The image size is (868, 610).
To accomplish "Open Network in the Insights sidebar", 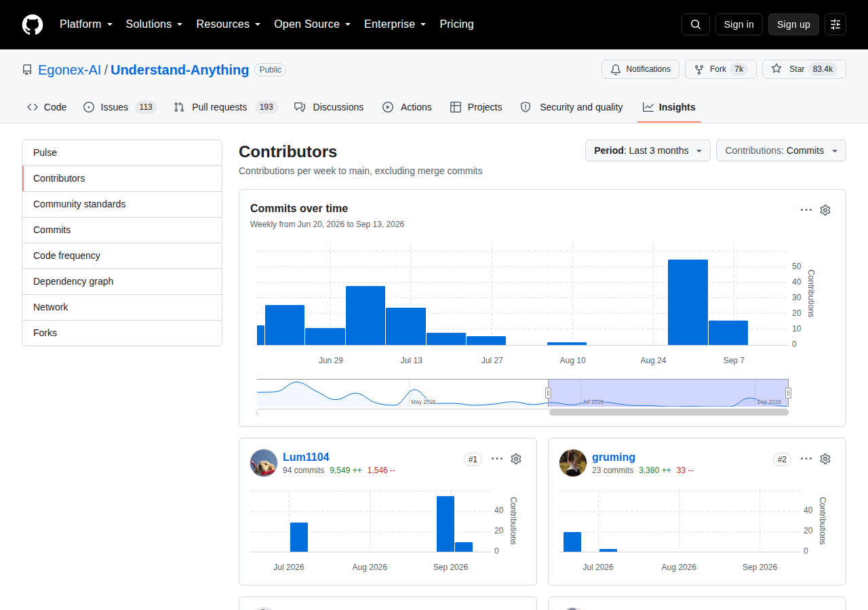I will pos(122,307).
